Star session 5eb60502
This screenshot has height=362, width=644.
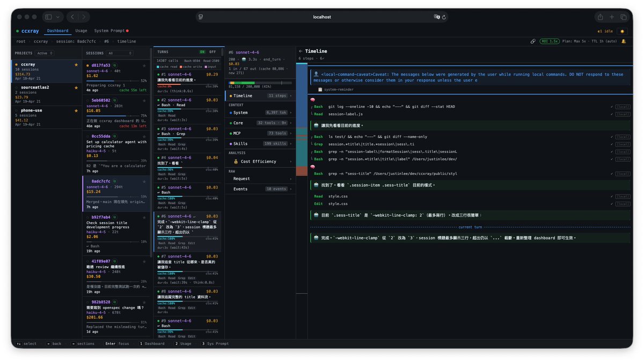144,100
